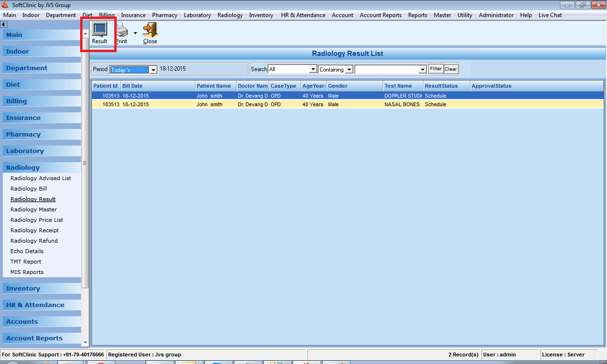Viewport: 607px width, 364px height.
Task: Open the Laboratory menu in menu bar
Action: (197, 15)
